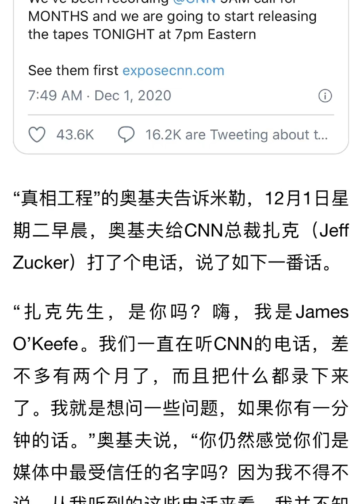Click the word "Zucker" in the first paragraph
Viewport: 360px width, 504px height.
[41, 263]
